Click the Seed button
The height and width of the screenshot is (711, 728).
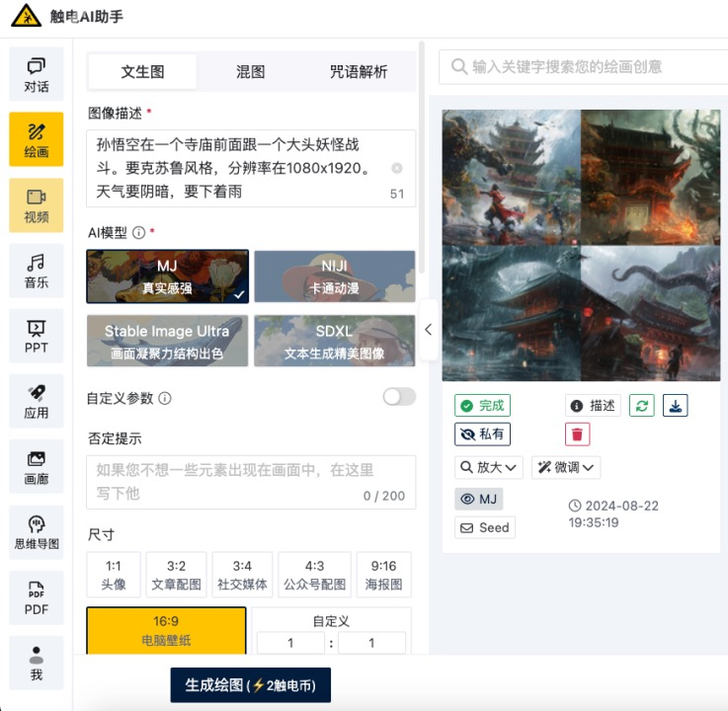click(485, 527)
